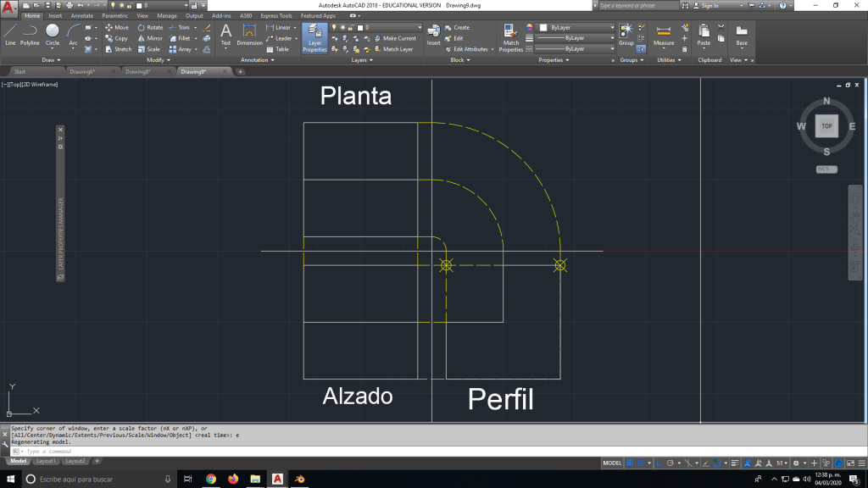868x488 pixels.
Task: Toggle grid display in status bar
Action: (631, 463)
